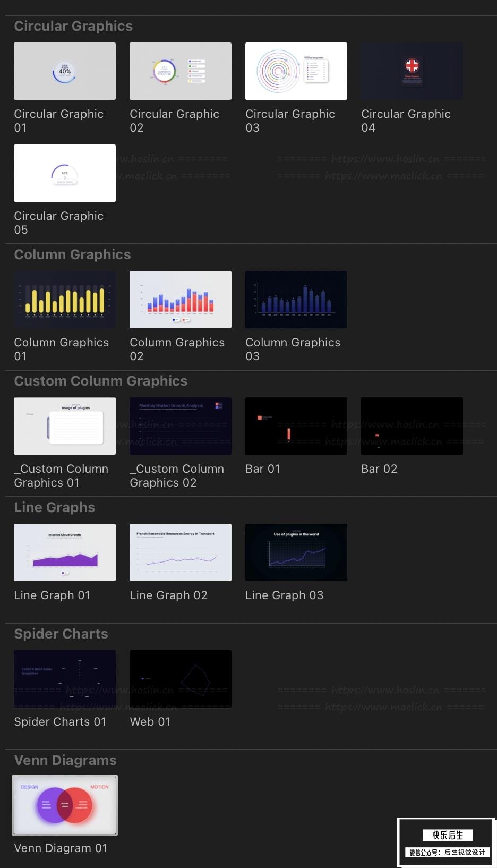Click the Venn Diagram 01 label
Viewport: 497px width, 868px height.
click(61, 848)
